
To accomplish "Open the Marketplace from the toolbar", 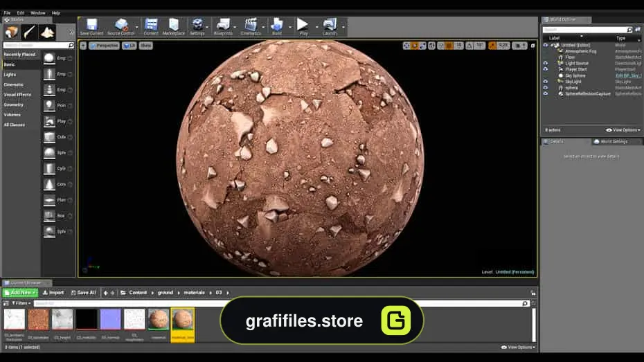I will point(174,26).
